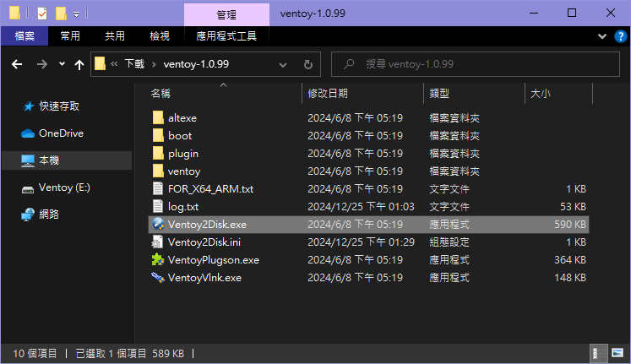The image size is (631, 364).
Task: Expand the ribbon with the chevron
Action: (602, 36)
